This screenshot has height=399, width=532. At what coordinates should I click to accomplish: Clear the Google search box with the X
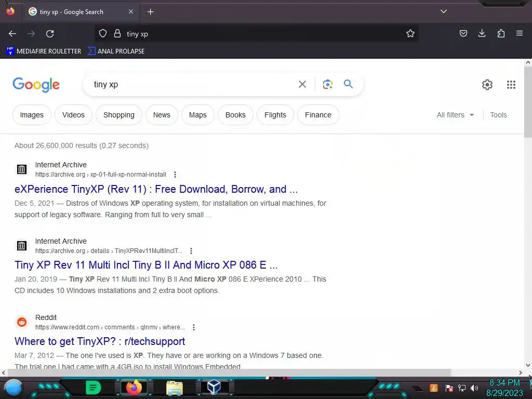[302, 84]
